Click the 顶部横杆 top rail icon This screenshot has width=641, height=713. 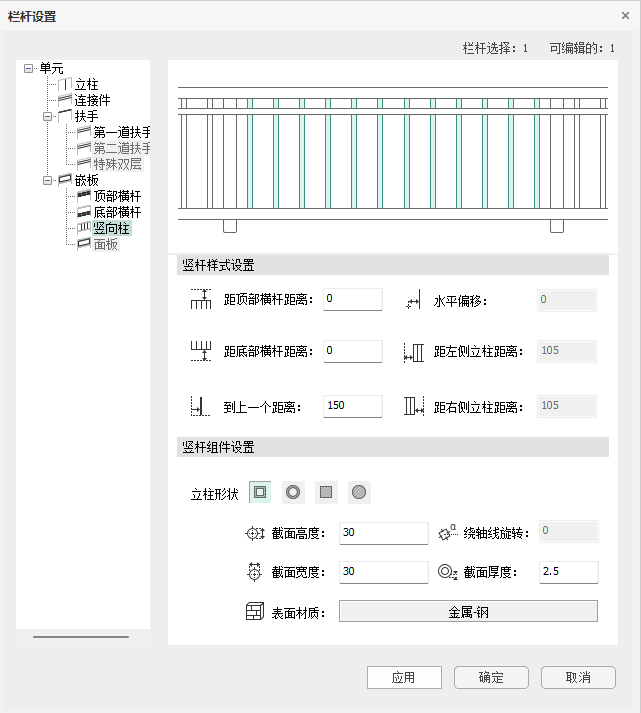tap(84, 196)
